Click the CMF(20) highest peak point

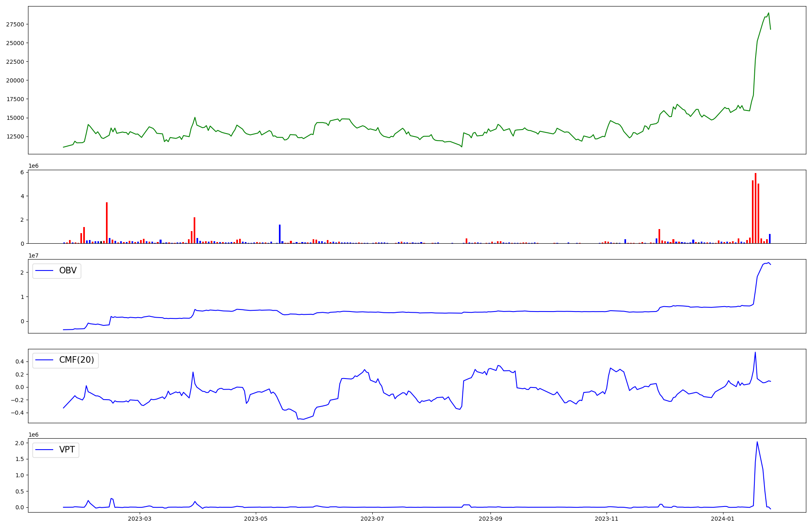[755, 353]
